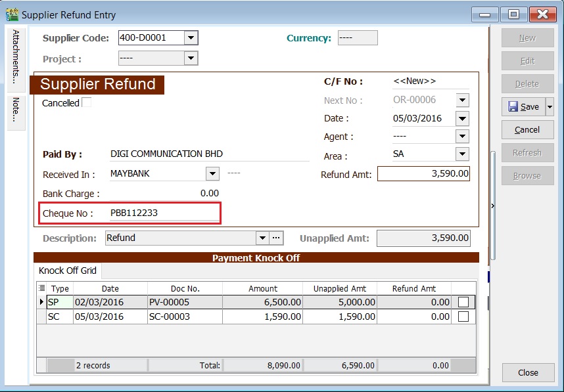
Task: Open the Supplier Code dropdown
Action: click(189, 37)
